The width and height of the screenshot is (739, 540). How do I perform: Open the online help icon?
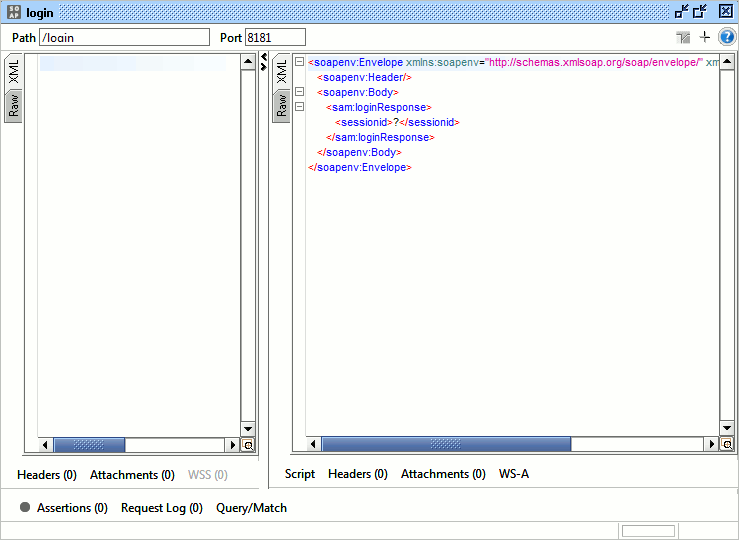coord(727,37)
